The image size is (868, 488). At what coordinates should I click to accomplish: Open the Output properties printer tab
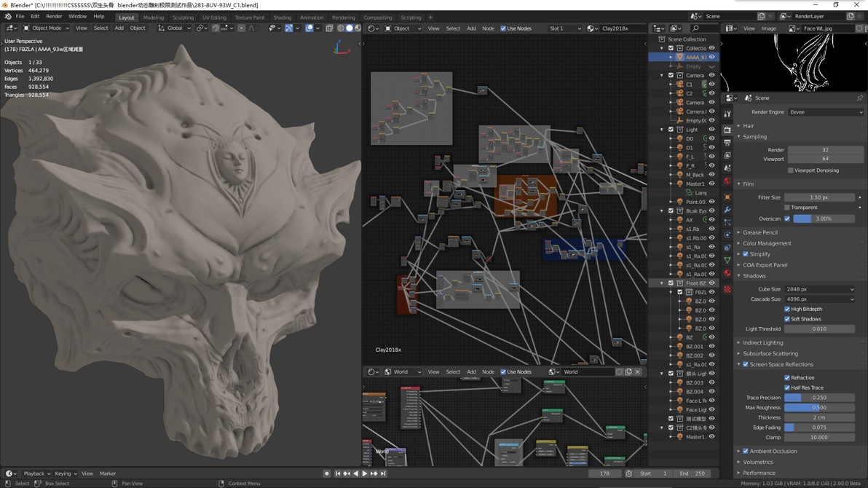click(x=727, y=142)
